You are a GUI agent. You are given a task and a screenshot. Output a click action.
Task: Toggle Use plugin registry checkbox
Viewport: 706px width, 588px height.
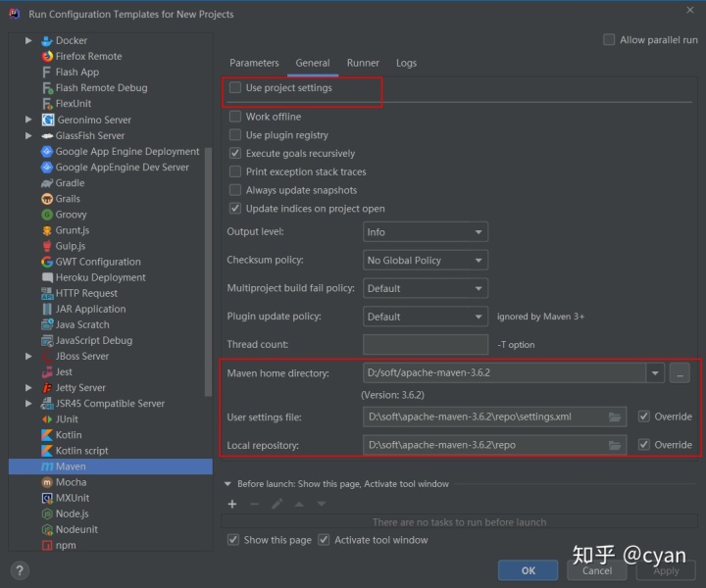(x=235, y=135)
